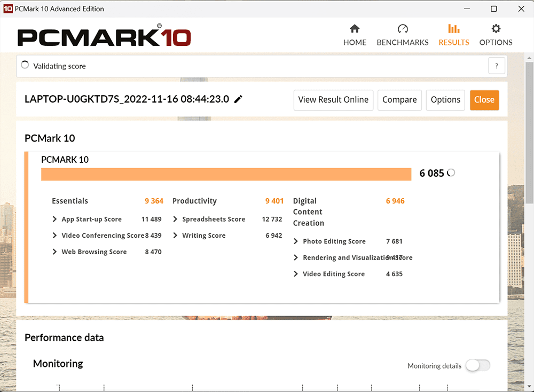
Task: Click the Photo Editing value 7 681
Action: coord(395,241)
